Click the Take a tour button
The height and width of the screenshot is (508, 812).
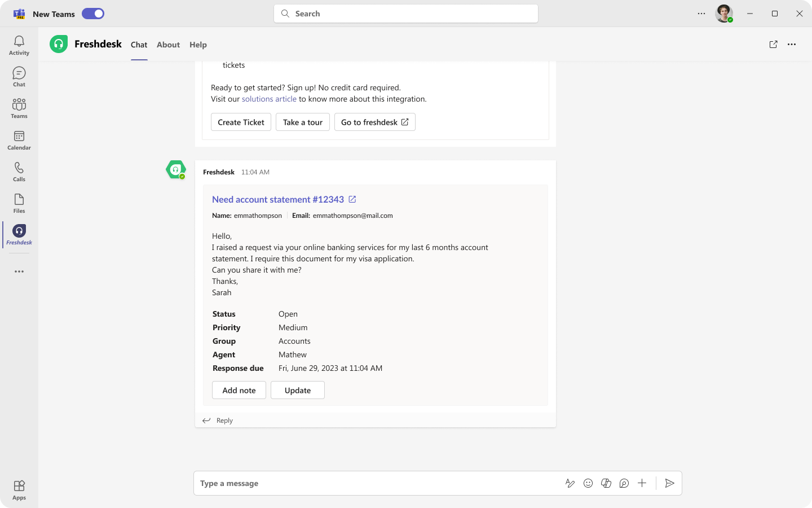303,122
